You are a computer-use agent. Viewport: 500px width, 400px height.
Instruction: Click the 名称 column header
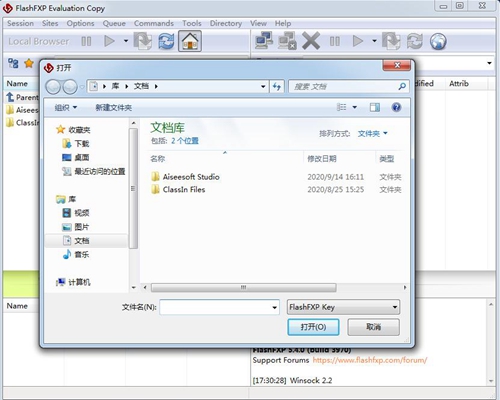(158, 159)
